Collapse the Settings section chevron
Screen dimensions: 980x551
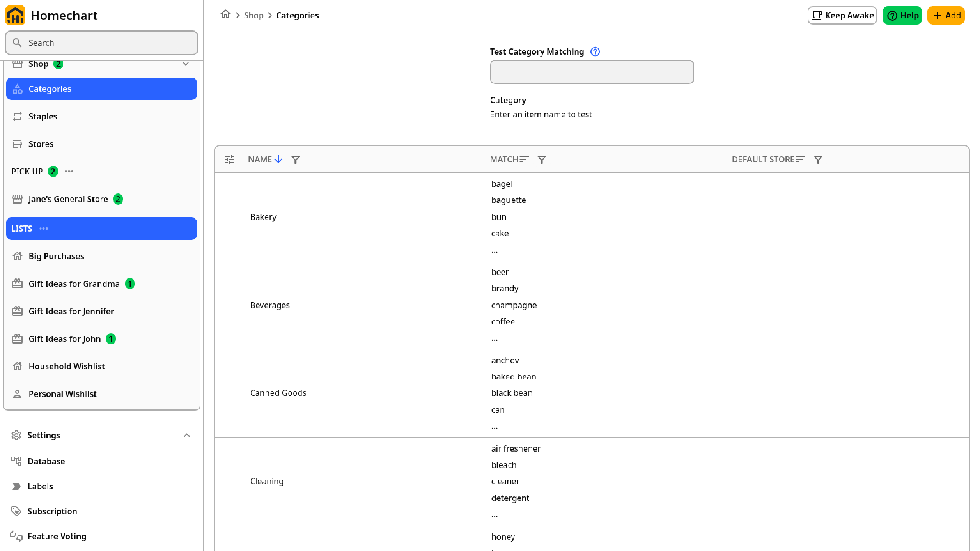(x=187, y=435)
